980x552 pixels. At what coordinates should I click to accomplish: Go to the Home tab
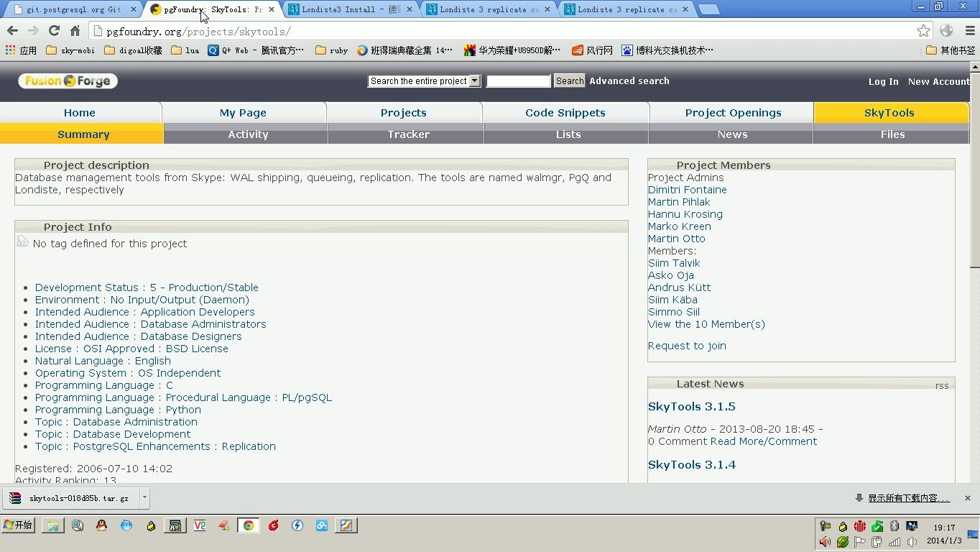[80, 113]
